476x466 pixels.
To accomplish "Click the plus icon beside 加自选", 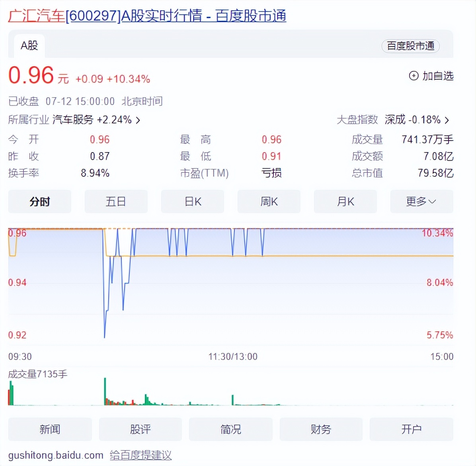I will [414, 76].
